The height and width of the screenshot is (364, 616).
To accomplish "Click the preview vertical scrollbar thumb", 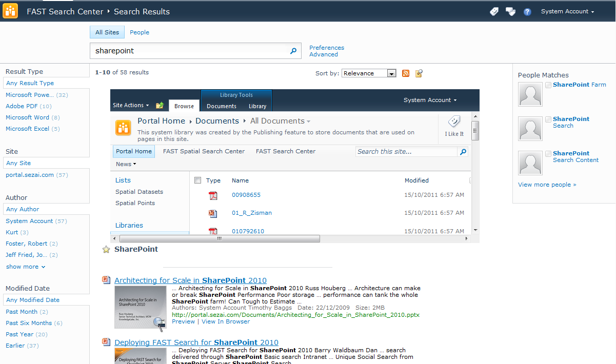I will coord(475,130).
